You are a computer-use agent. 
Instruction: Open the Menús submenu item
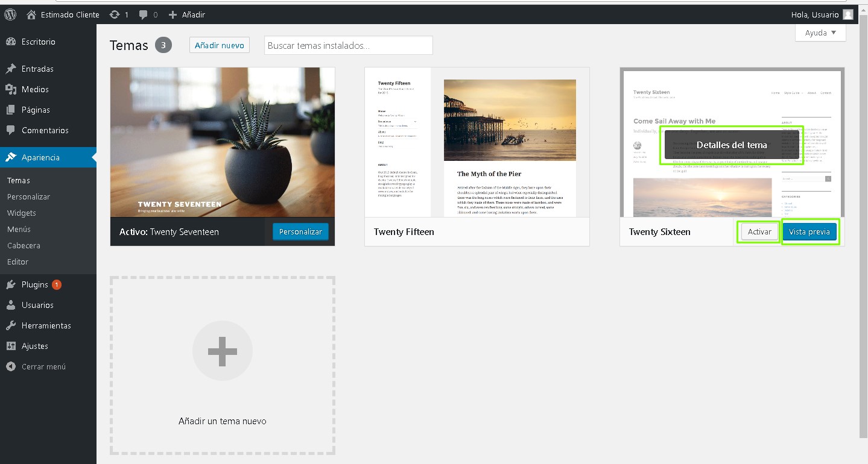pyautogui.click(x=19, y=229)
